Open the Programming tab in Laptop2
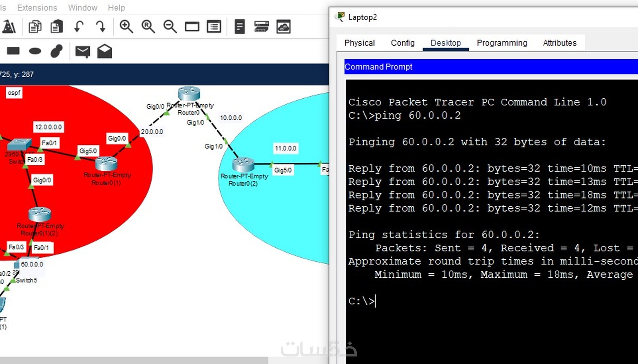 point(502,43)
